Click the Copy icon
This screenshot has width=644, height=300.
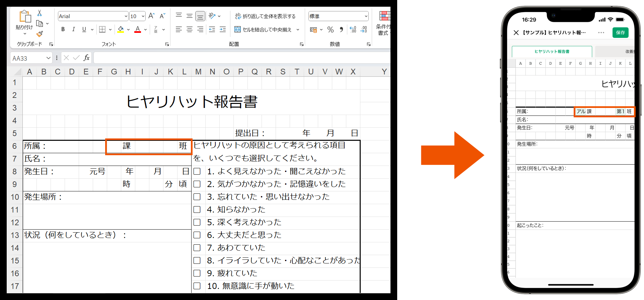pos(40,23)
